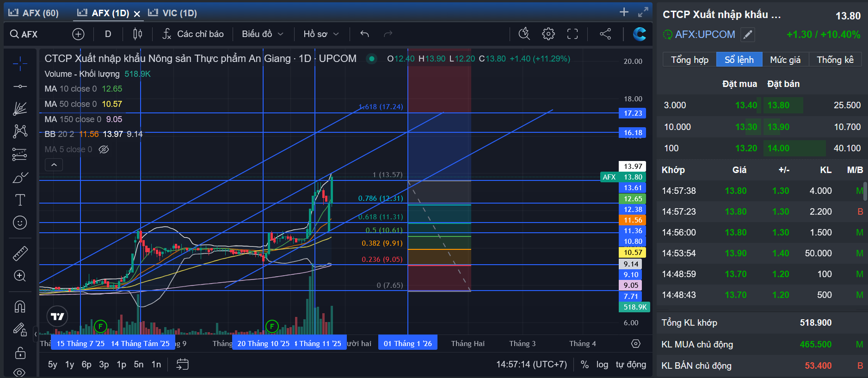868x378 pixels.
Task: Switch to the AFX (60) tab
Action: point(34,13)
